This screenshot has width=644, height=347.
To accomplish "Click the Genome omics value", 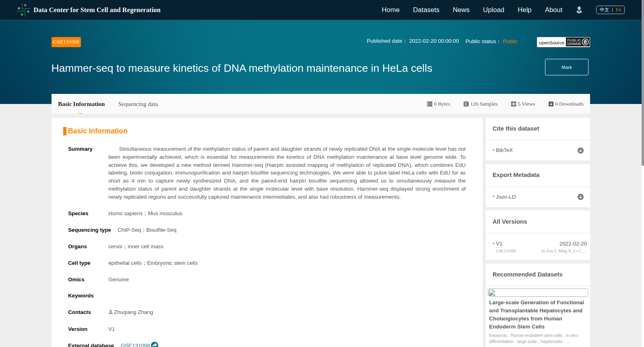I will coord(118,279).
